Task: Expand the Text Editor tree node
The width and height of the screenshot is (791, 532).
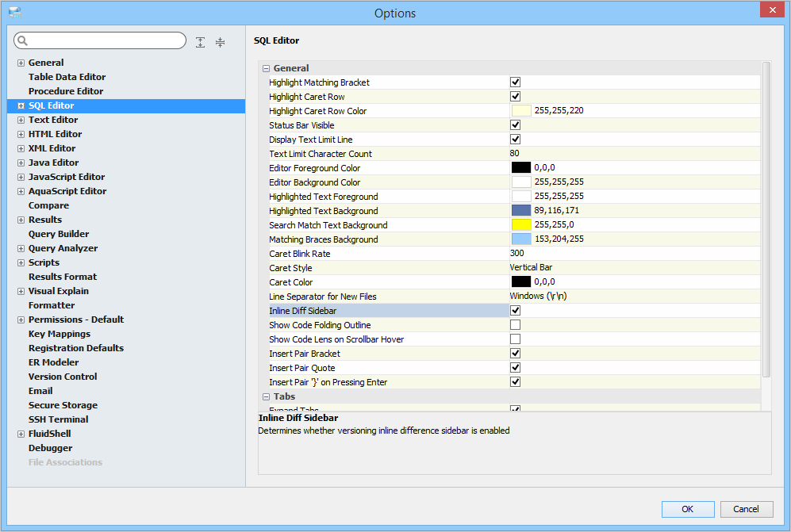Action: pyautogui.click(x=21, y=120)
